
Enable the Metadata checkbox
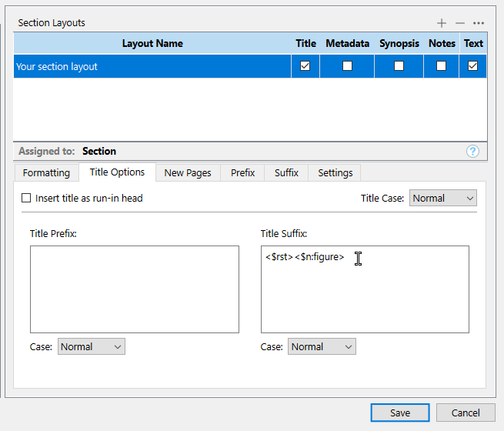click(347, 66)
